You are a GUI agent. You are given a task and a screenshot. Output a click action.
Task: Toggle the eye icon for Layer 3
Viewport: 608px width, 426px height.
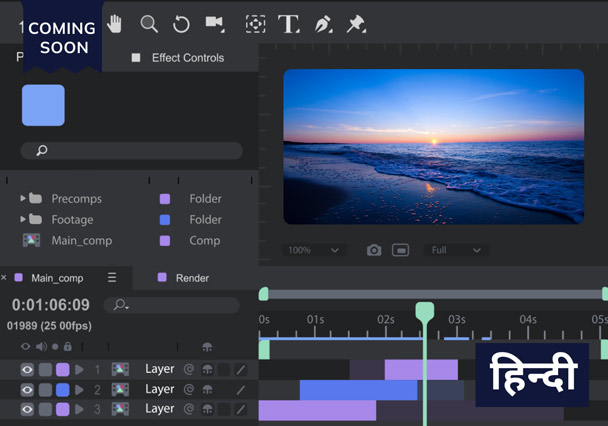[27, 409]
